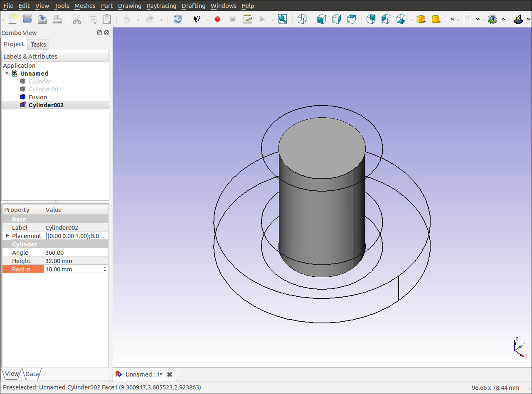The width and height of the screenshot is (532, 394).
Task: Select Cylinder002 in the model tree
Action: [x=46, y=105]
